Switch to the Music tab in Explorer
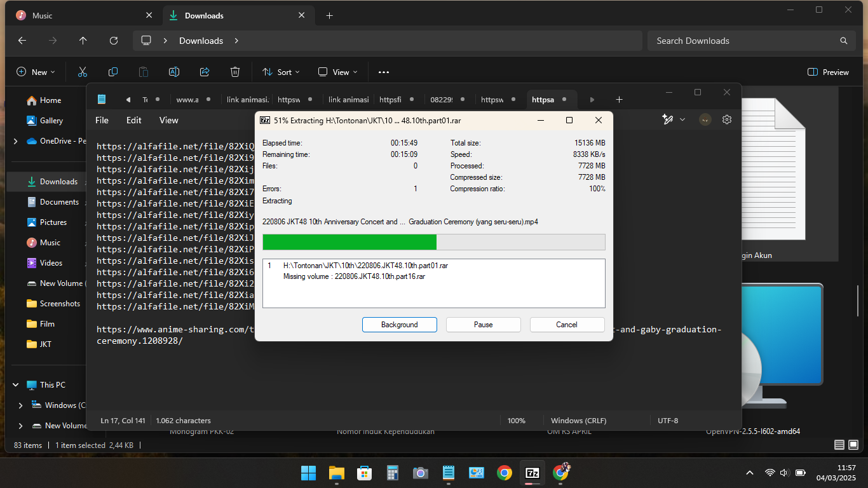Screen dimensions: 868x488 pyautogui.click(x=84, y=15)
